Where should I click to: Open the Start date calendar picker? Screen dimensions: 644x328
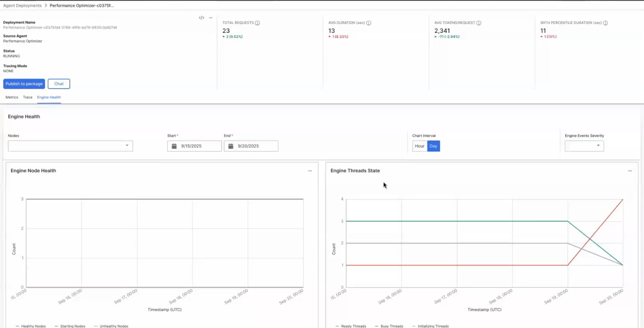(x=174, y=146)
